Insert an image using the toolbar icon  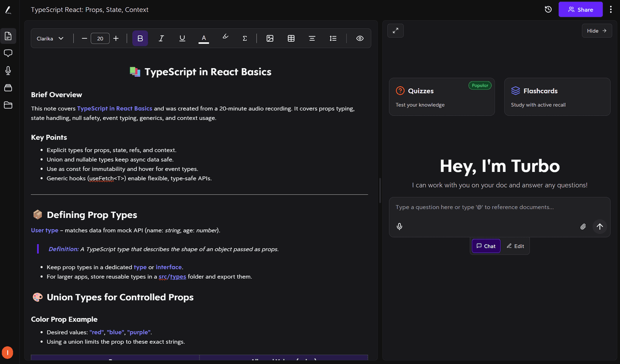[x=270, y=38]
